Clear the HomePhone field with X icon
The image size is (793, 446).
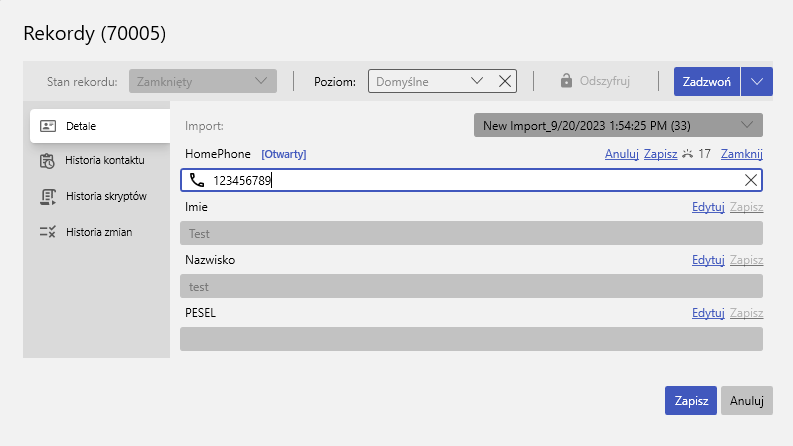pyautogui.click(x=751, y=180)
